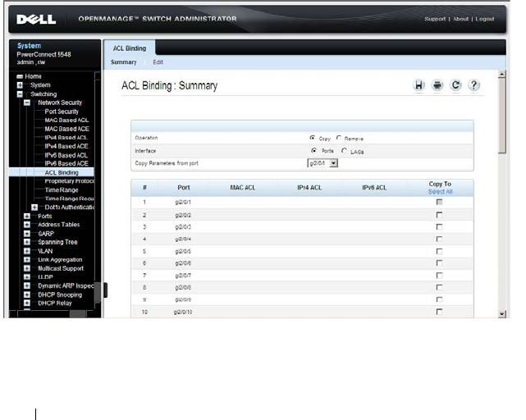Collapse the Network Security node
Viewport: 526px width, 420px height.
27,103
